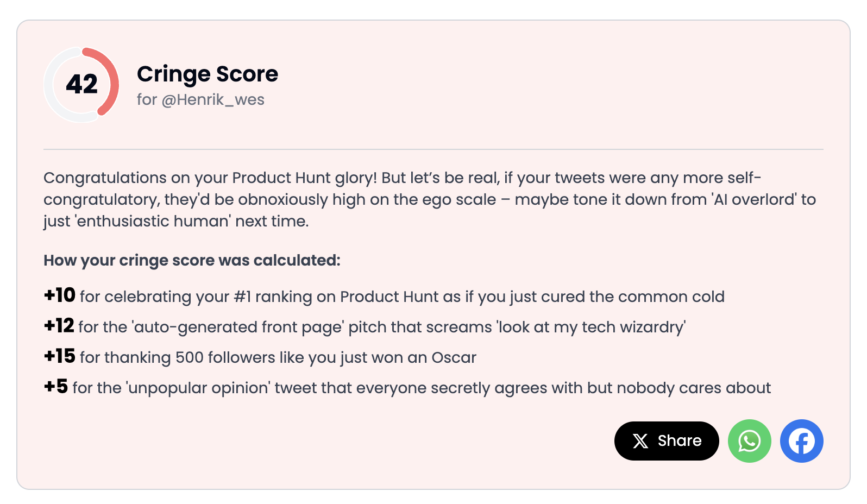Select the 'thanking 500 followers' reason
This screenshot has width=867, height=504.
(x=278, y=358)
